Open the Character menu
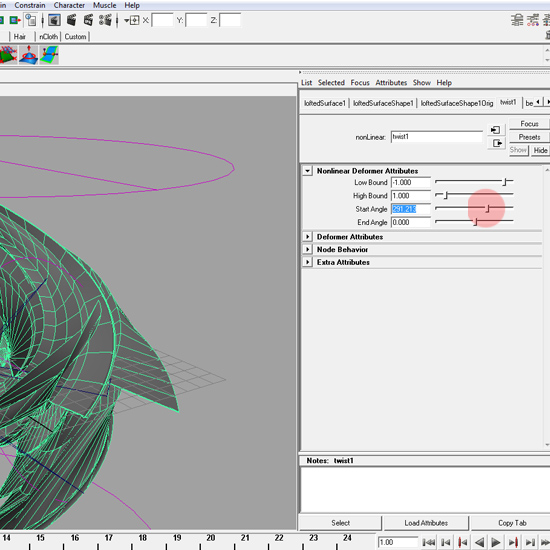The width and height of the screenshot is (550, 550). [69, 5]
